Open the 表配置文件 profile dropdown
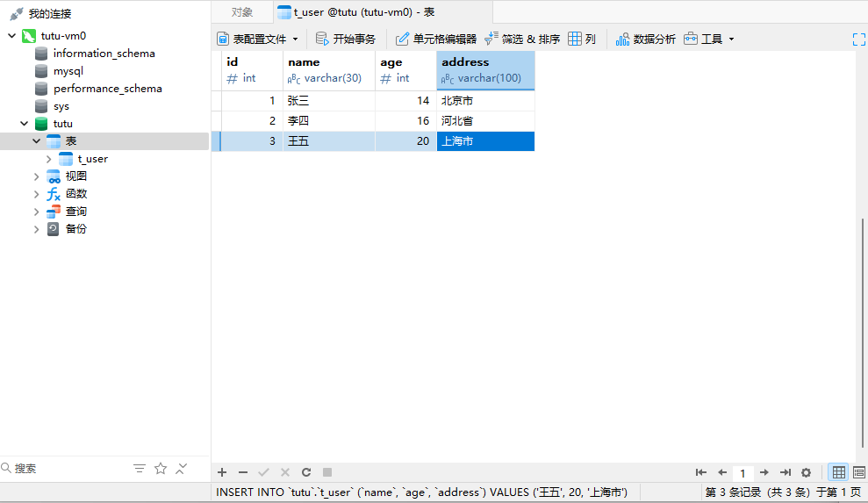This screenshot has width=868, height=503. [258, 39]
